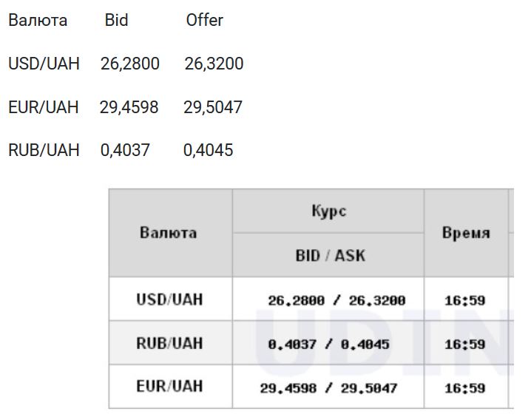The image size is (531, 420).
Task: Click the 0,4045 offer value
Action: (x=208, y=151)
